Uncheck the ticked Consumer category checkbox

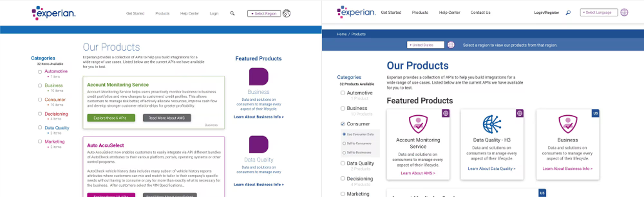(342, 124)
